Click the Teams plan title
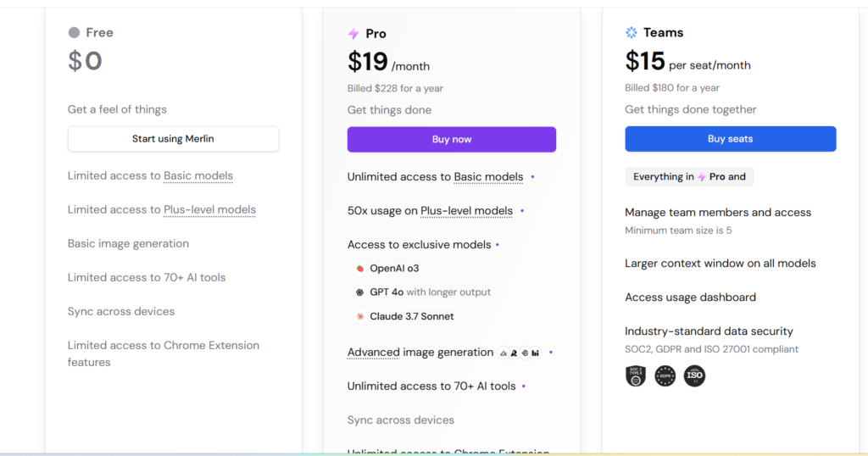868x456 pixels. click(x=664, y=33)
